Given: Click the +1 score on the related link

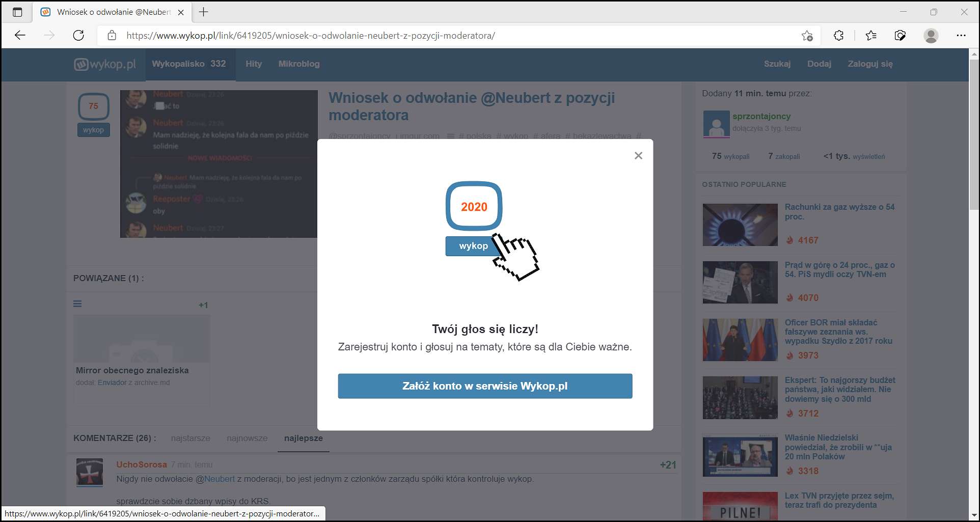Looking at the screenshot, I should 203,305.
